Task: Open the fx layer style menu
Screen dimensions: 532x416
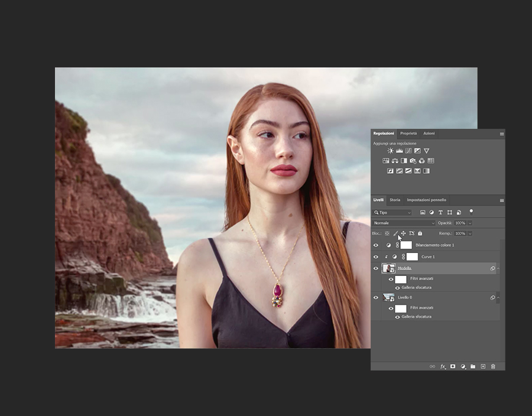Action: (443, 366)
